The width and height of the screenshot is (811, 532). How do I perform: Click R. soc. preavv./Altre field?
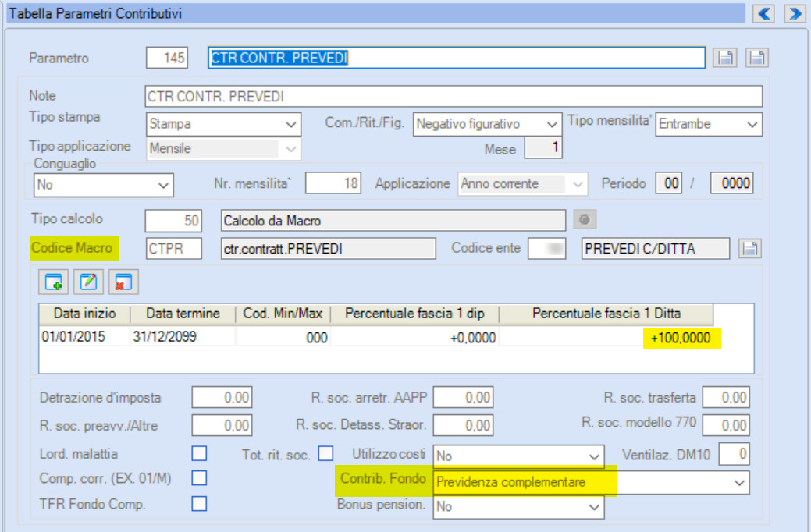pyautogui.click(x=222, y=425)
